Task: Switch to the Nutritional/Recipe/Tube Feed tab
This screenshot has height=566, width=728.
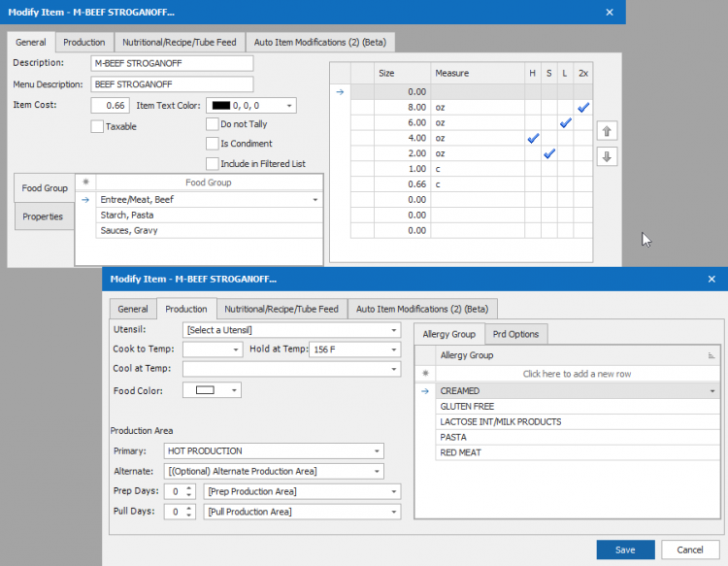Action: pos(281,309)
